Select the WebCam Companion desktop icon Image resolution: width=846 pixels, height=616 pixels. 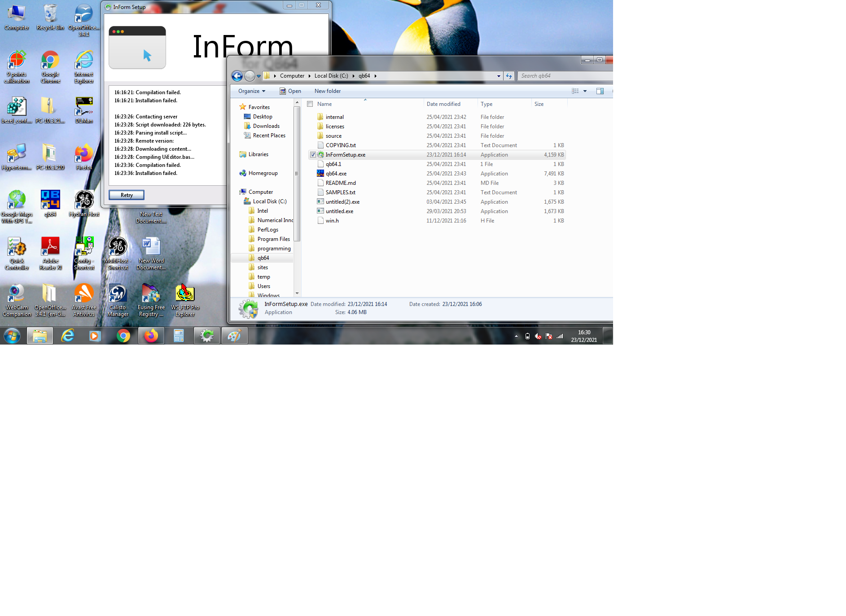pos(17,300)
